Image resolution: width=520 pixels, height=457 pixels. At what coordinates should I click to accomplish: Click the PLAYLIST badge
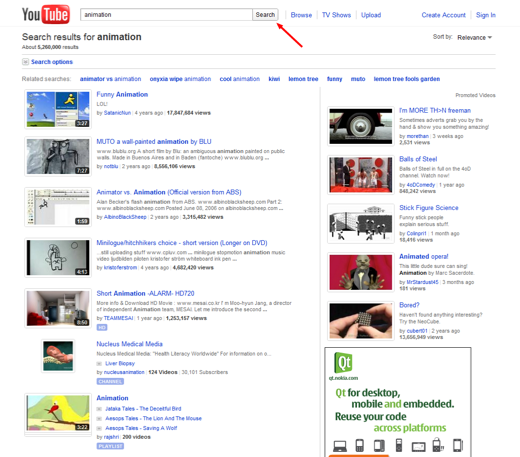110,446
